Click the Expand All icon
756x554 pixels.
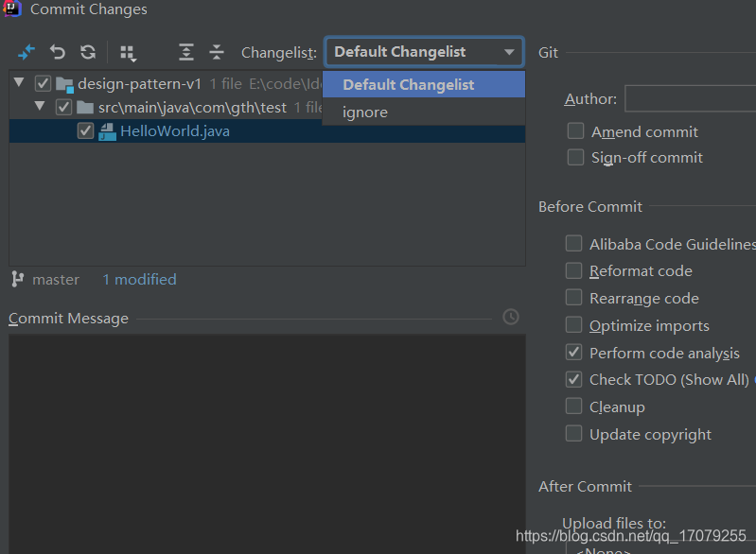pyautogui.click(x=186, y=52)
